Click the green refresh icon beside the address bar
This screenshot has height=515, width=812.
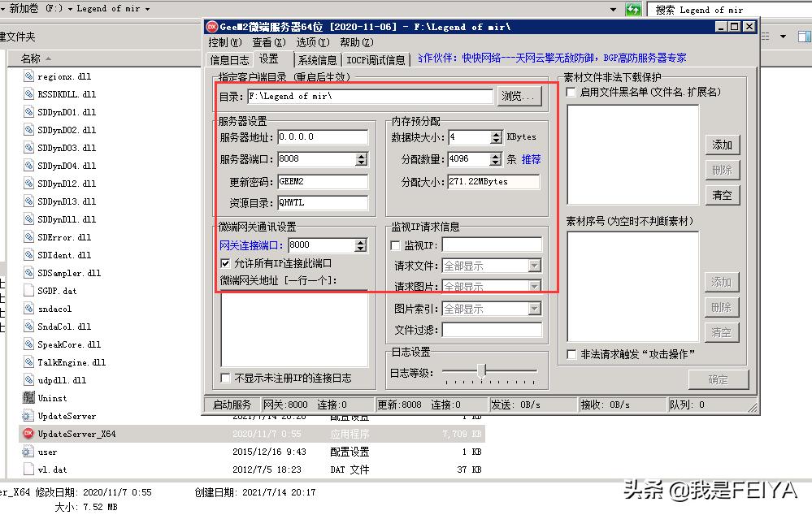(633, 9)
